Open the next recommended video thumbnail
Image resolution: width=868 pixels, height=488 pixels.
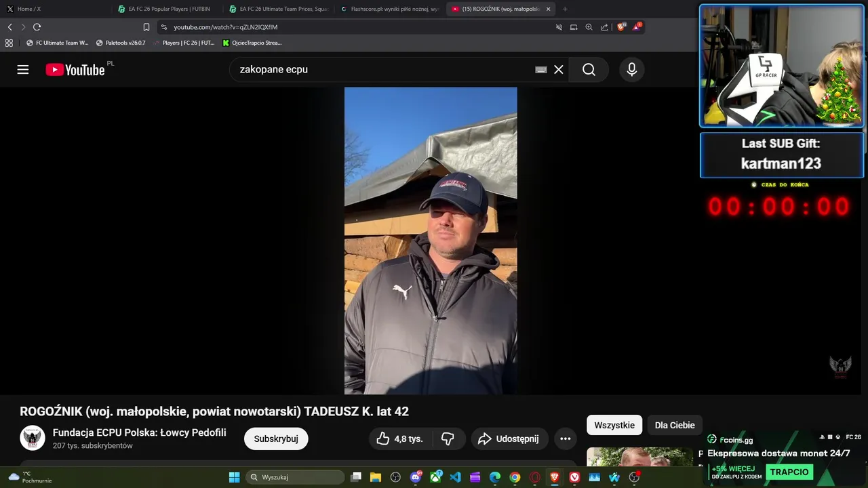click(639, 457)
